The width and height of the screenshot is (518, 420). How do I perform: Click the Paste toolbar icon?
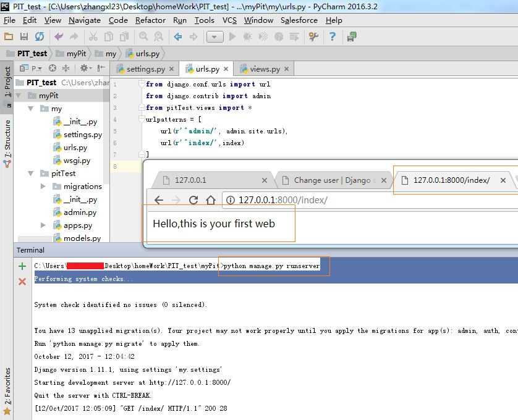(x=124, y=36)
